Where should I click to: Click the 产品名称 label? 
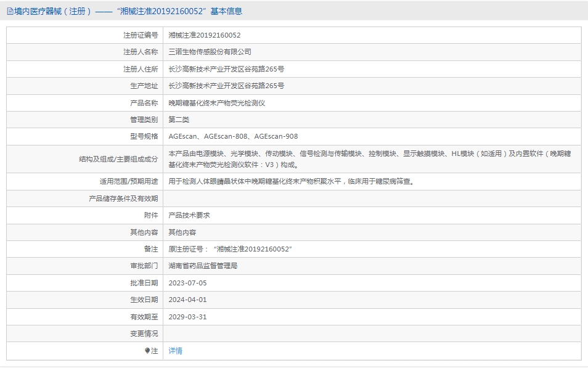144,103
